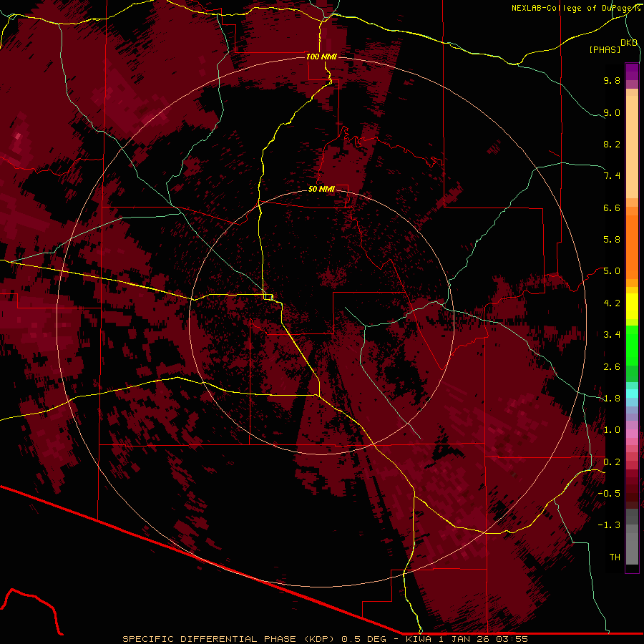The width and height of the screenshot is (644, 644).
Task: Click the 5.8 scale value
Action: [612, 240]
